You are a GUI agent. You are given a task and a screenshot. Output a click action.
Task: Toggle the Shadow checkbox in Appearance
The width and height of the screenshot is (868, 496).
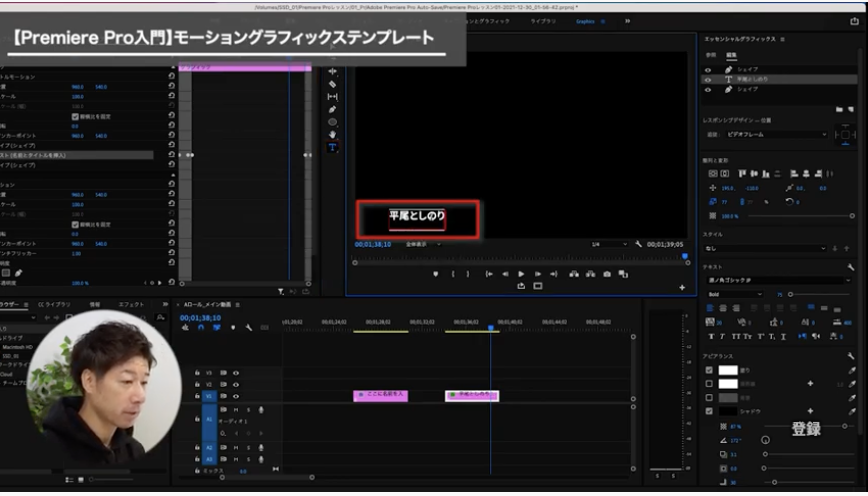coord(709,411)
